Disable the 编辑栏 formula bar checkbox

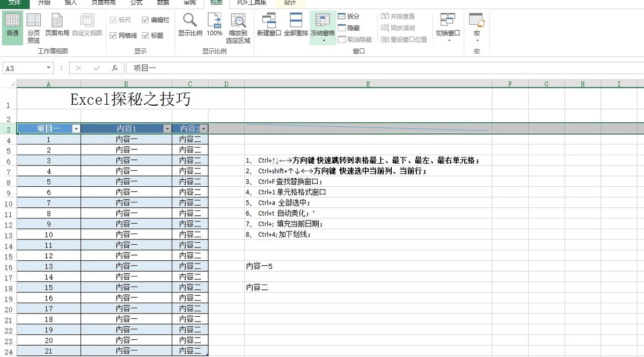(145, 20)
